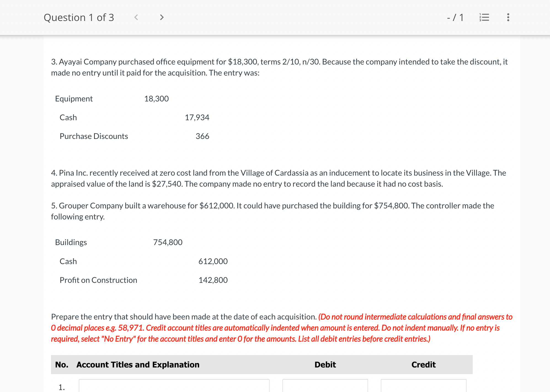Click the 'Question 1 of 3' heading

click(79, 18)
